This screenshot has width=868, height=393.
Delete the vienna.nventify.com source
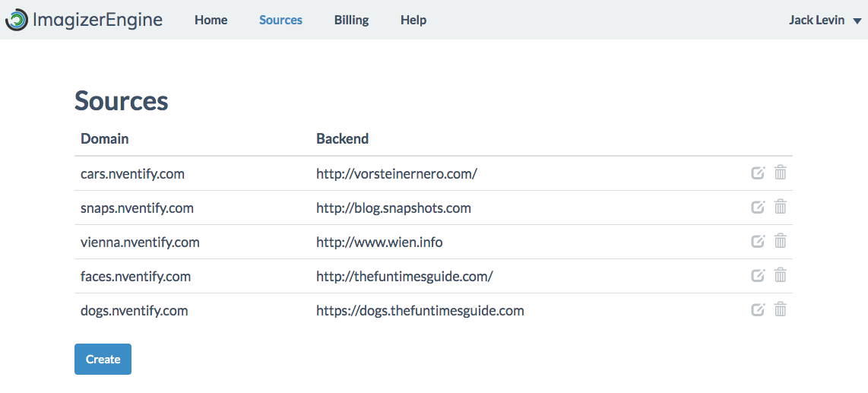click(780, 241)
